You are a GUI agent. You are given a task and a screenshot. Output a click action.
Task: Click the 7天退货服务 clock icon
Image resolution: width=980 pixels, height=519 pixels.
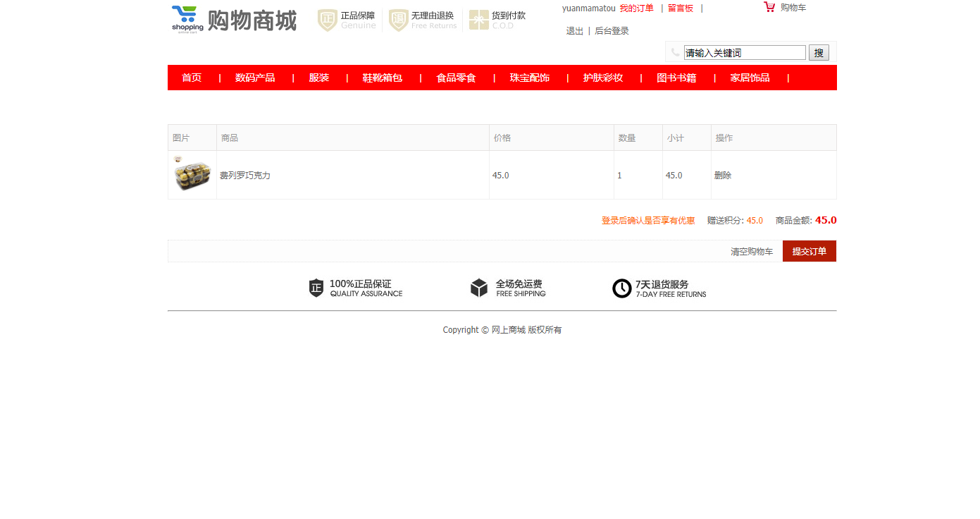(x=621, y=288)
